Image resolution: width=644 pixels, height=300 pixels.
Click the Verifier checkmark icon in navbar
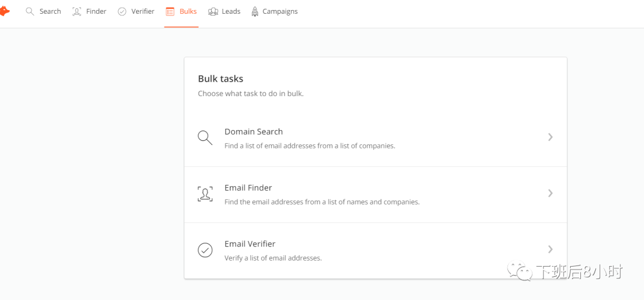(122, 11)
